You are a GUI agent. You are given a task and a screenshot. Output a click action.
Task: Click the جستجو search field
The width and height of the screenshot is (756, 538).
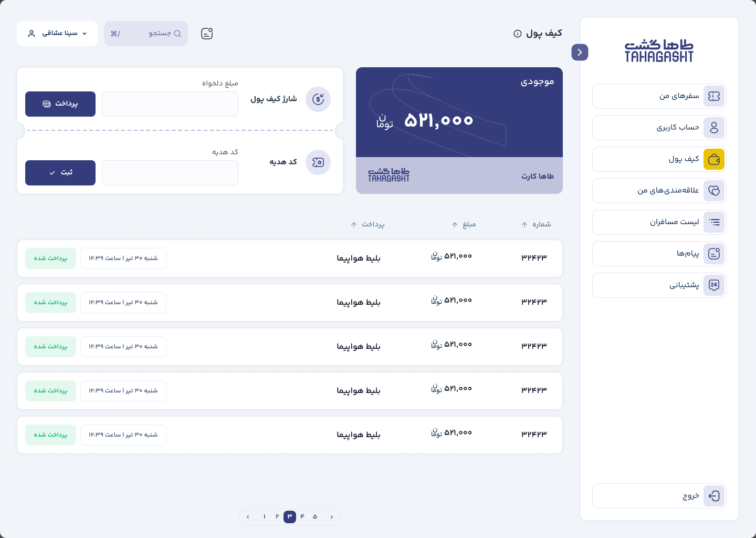[x=146, y=34]
